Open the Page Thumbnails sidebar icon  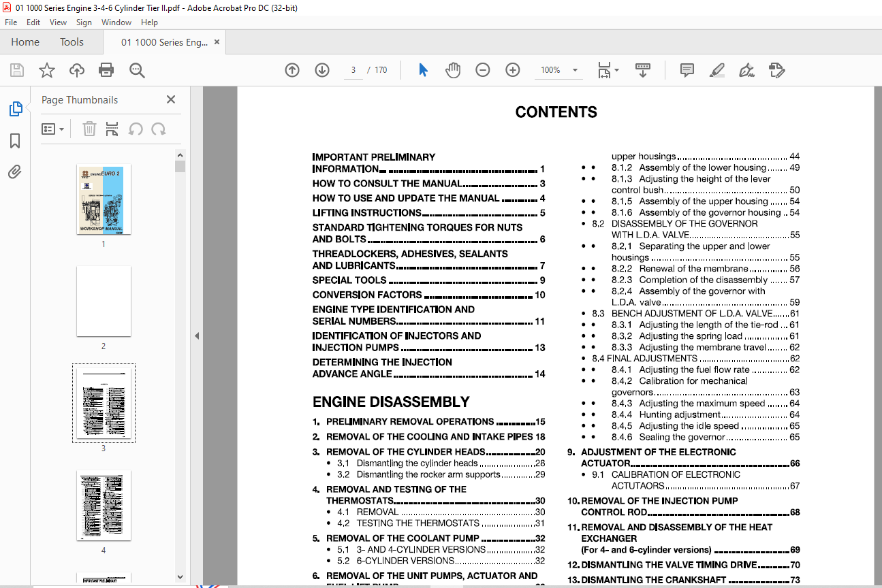click(x=15, y=109)
